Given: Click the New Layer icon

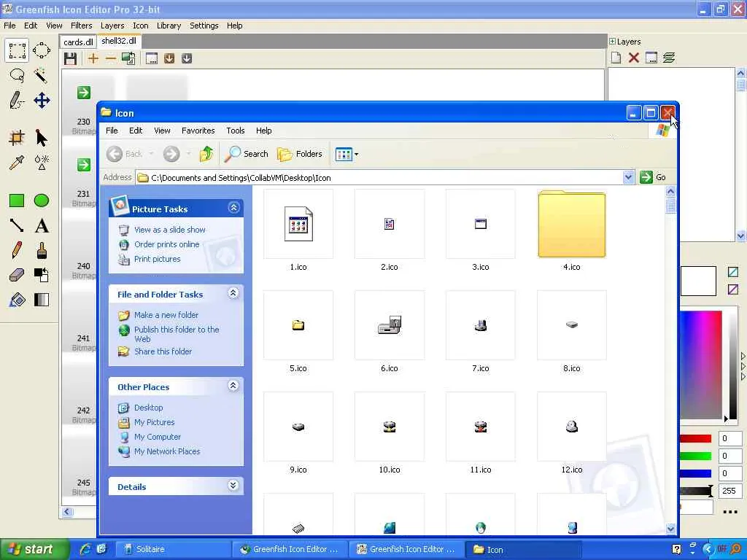Looking at the screenshot, I should coord(616,58).
